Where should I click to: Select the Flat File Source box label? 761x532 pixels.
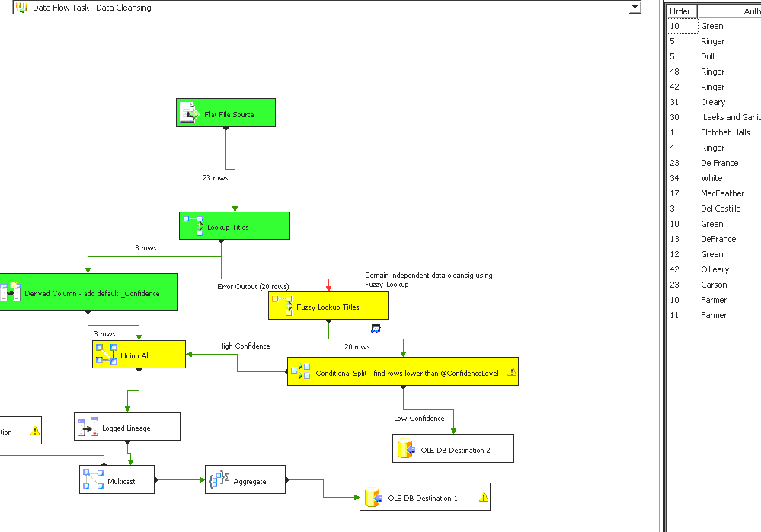229,114
